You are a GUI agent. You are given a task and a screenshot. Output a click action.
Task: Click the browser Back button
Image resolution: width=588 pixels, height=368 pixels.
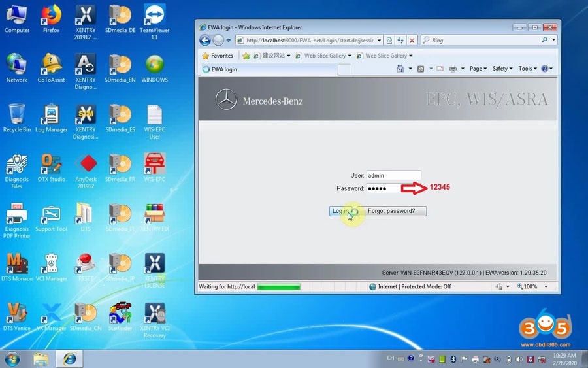[205, 40]
